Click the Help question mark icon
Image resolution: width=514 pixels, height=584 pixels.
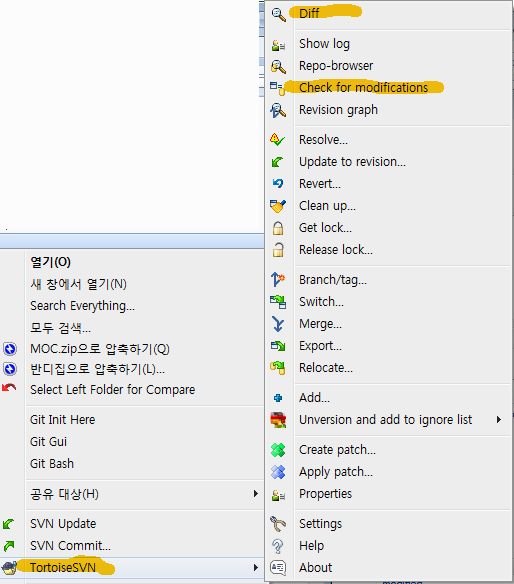[x=278, y=546]
